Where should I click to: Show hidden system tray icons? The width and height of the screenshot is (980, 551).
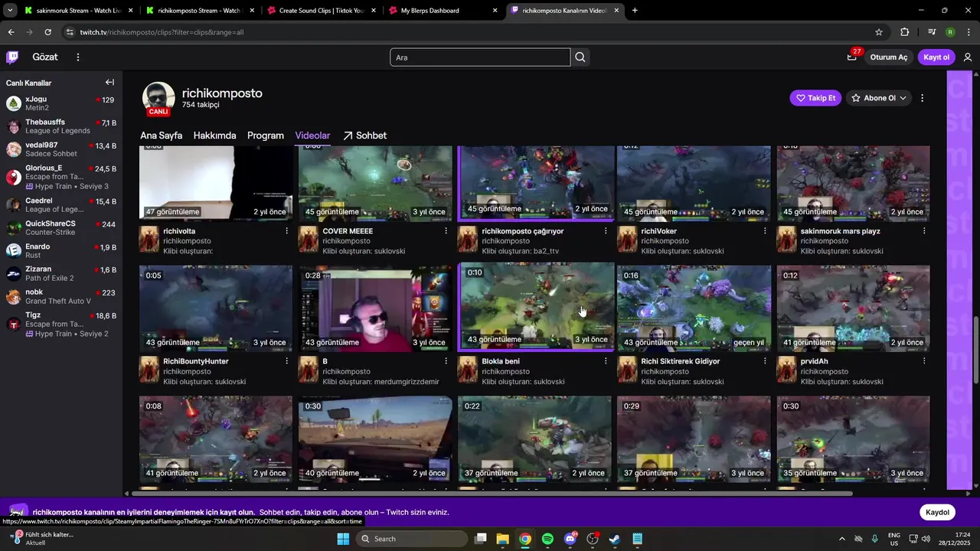tap(841, 539)
